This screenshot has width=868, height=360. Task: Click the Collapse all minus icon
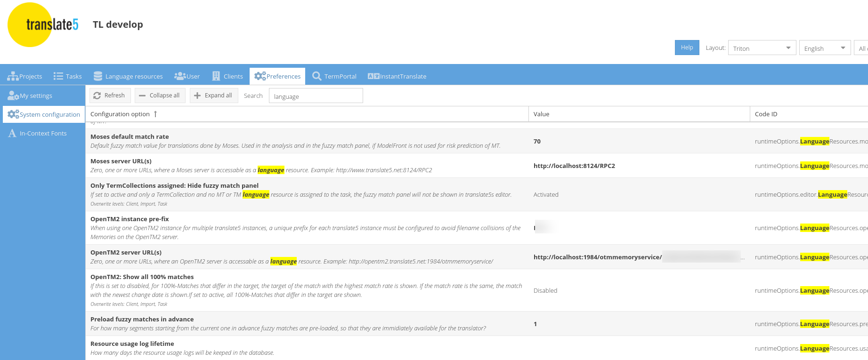pos(142,96)
